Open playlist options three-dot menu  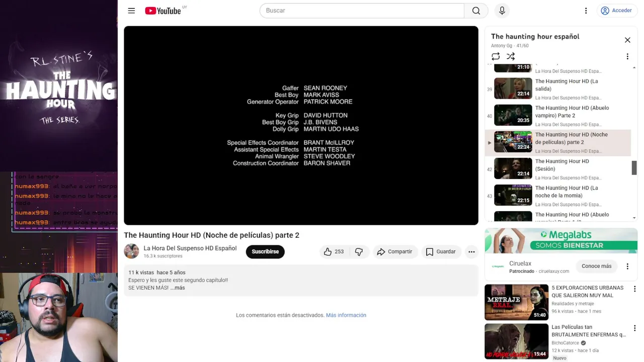(627, 56)
